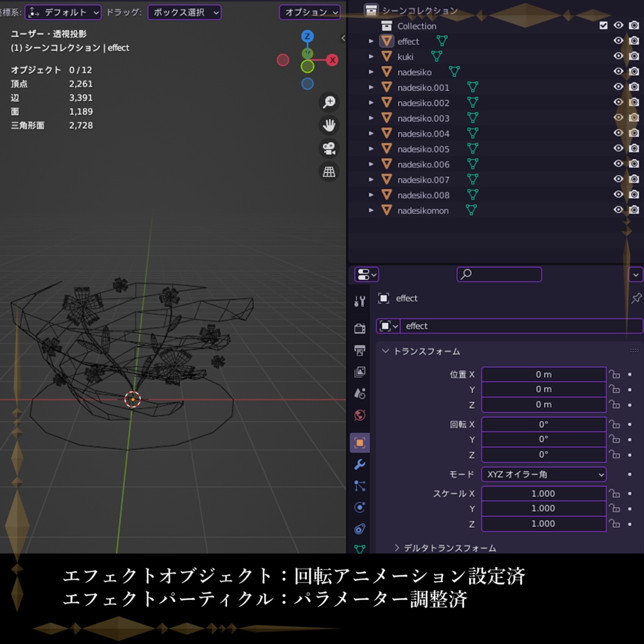Open the オプション dropdown
This screenshot has width=644, height=644.
[309, 13]
